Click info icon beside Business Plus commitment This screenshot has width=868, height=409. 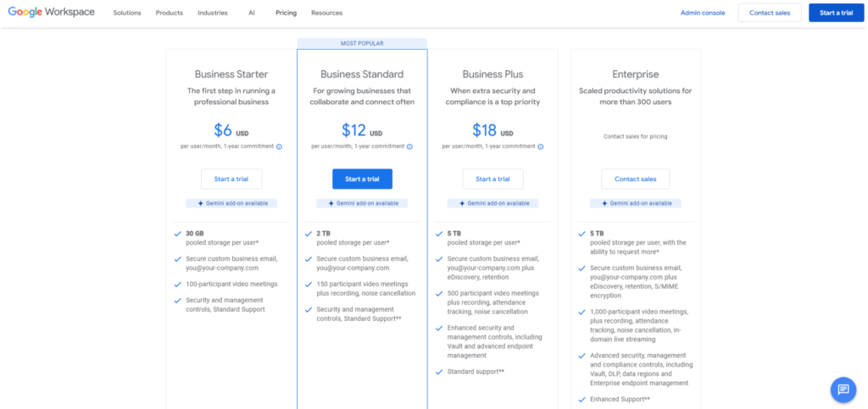tap(541, 146)
